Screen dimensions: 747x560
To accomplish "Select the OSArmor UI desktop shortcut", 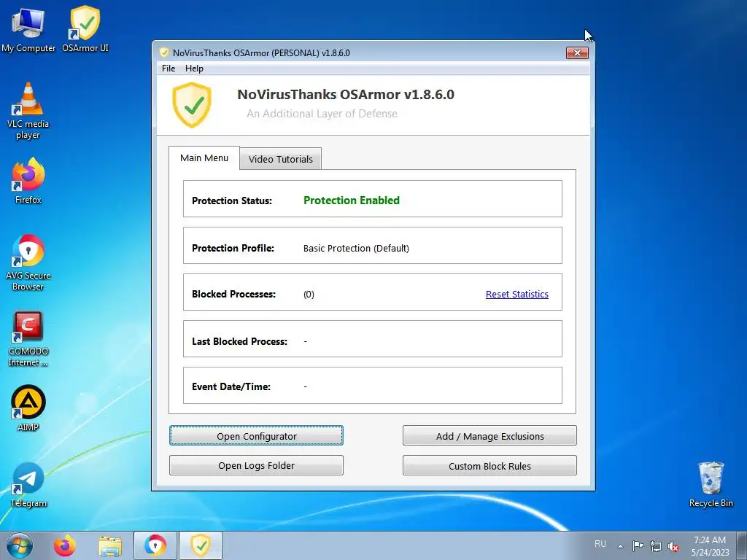I will tap(85, 29).
